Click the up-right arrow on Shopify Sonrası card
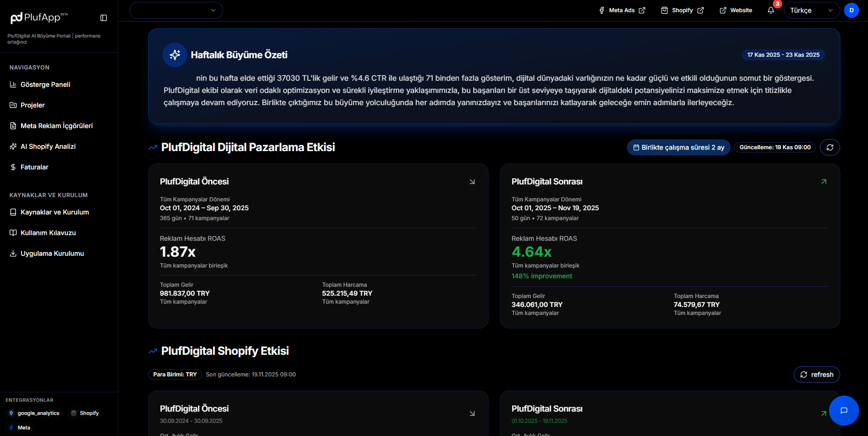This screenshot has height=436, width=868. (824, 413)
